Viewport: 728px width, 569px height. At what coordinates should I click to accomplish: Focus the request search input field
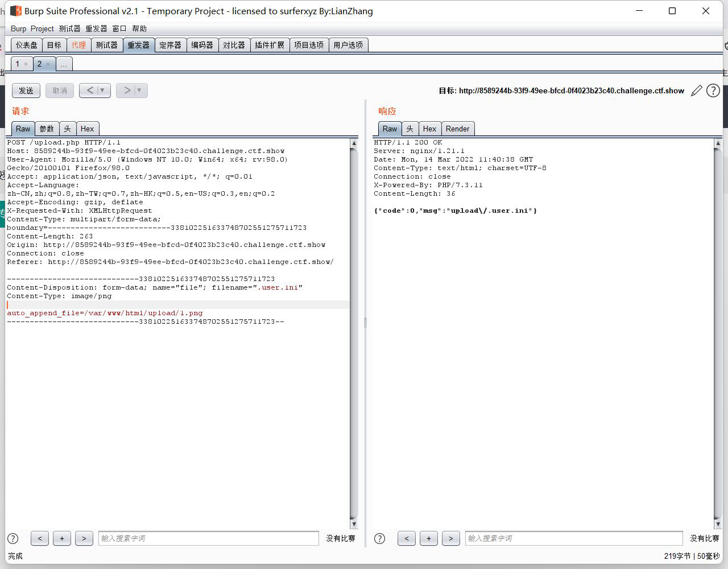click(208, 538)
